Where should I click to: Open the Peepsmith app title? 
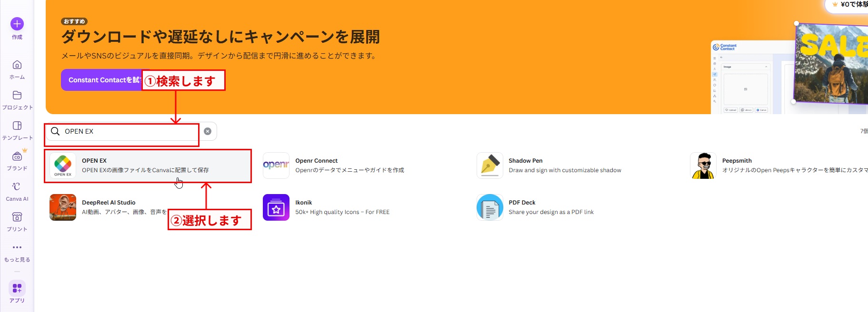click(x=737, y=161)
